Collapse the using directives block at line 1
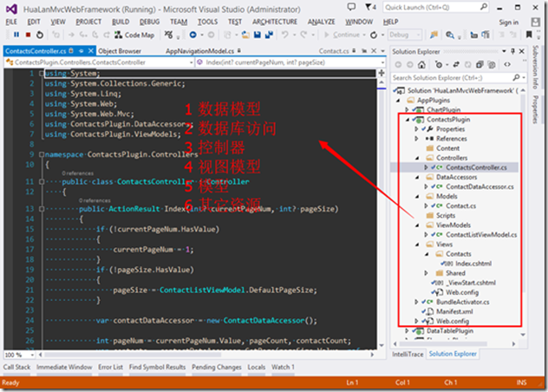Viewport: 548px width, 392px height. [x=42, y=74]
